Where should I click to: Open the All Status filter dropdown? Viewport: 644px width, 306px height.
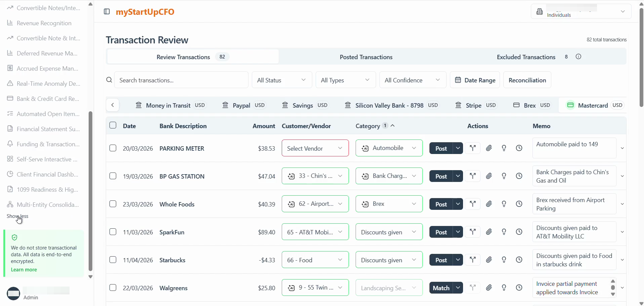[x=282, y=80]
